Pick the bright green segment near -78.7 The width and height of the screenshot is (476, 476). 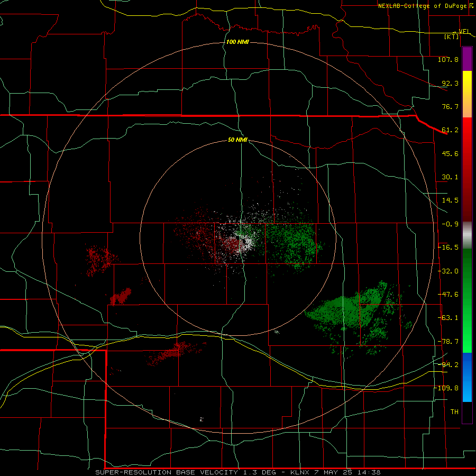coord(467,342)
